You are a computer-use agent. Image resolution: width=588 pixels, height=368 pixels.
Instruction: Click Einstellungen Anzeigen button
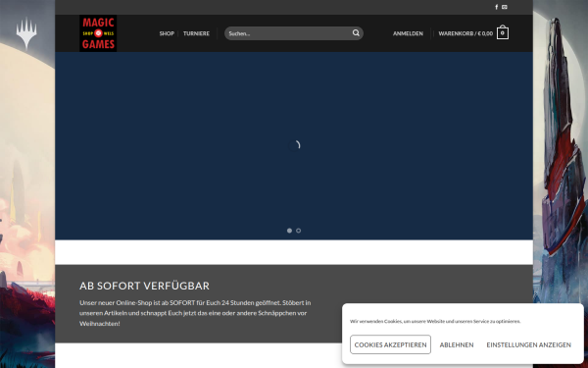pos(529,344)
